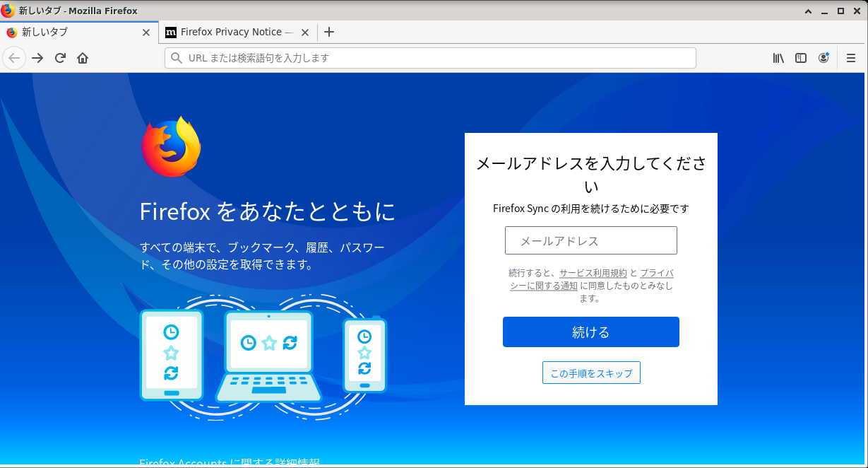
Task: Close the Firefox window
Action: click(857, 11)
